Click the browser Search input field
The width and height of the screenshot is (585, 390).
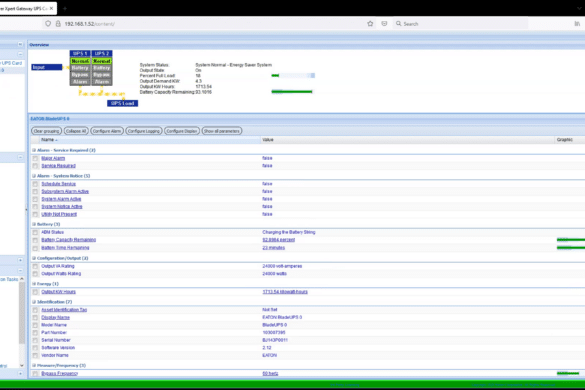(x=461, y=24)
